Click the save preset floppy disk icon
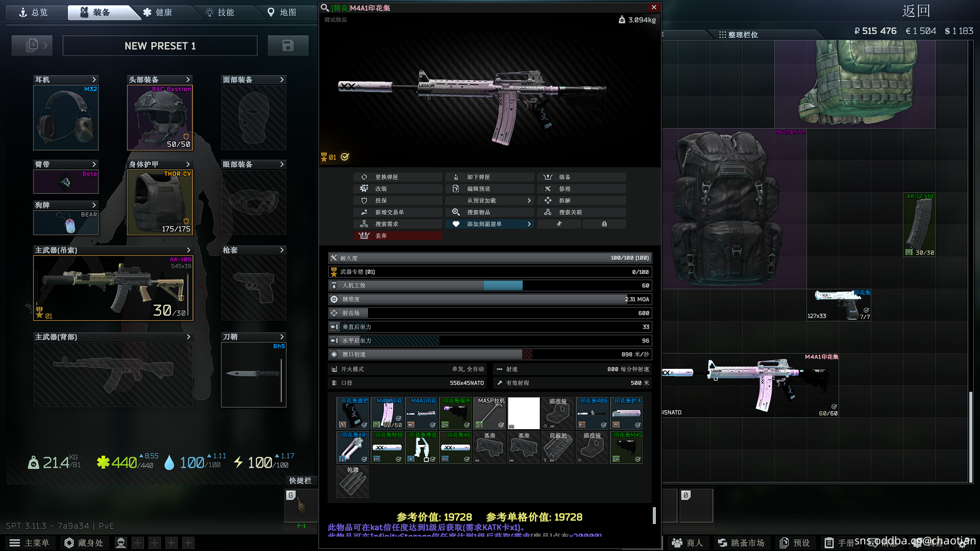This screenshot has height=551, width=980. pyautogui.click(x=288, y=46)
